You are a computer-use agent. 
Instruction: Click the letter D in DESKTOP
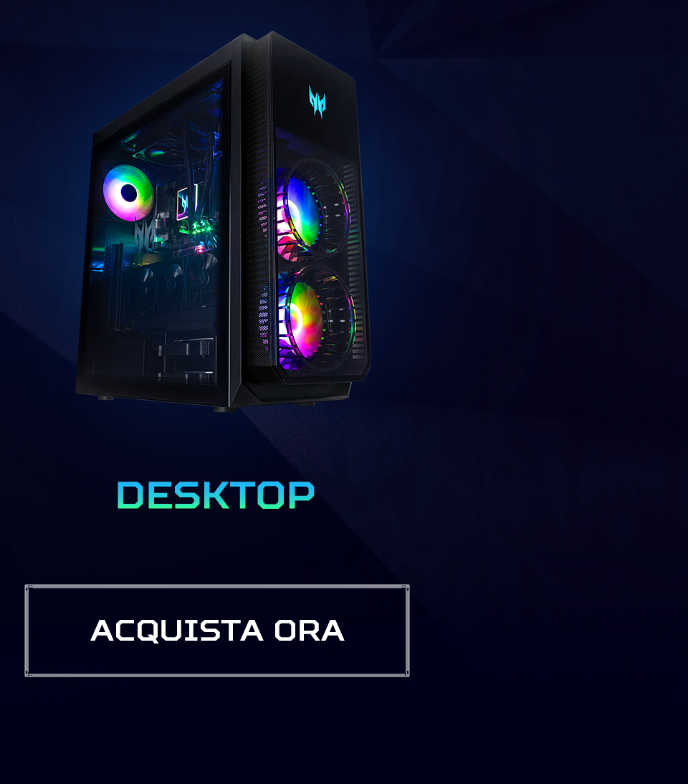pyautogui.click(x=130, y=495)
